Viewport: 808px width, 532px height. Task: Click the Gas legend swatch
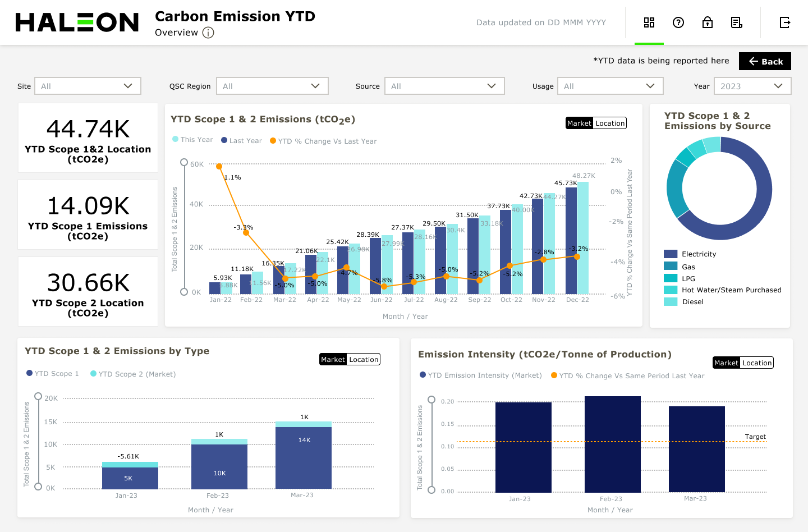(671, 267)
